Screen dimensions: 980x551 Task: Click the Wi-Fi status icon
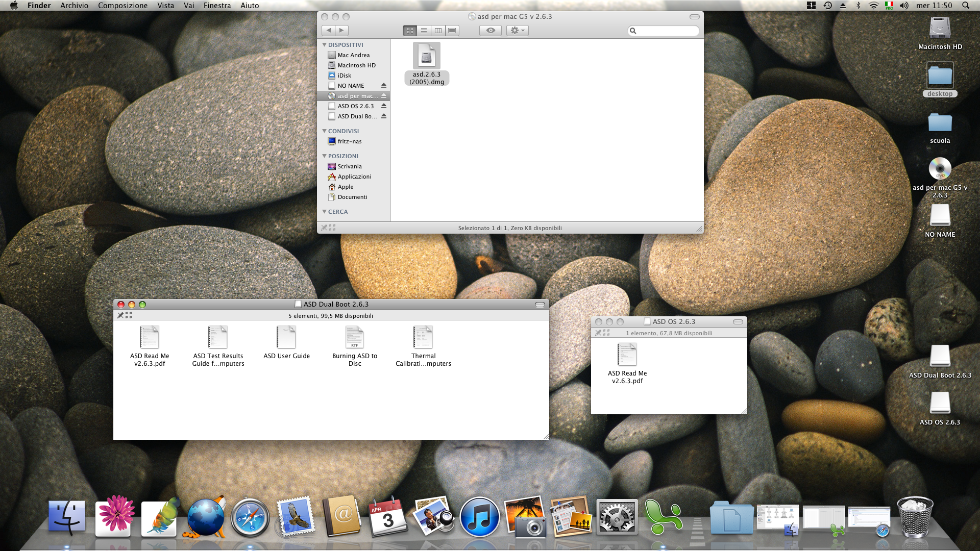click(874, 6)
